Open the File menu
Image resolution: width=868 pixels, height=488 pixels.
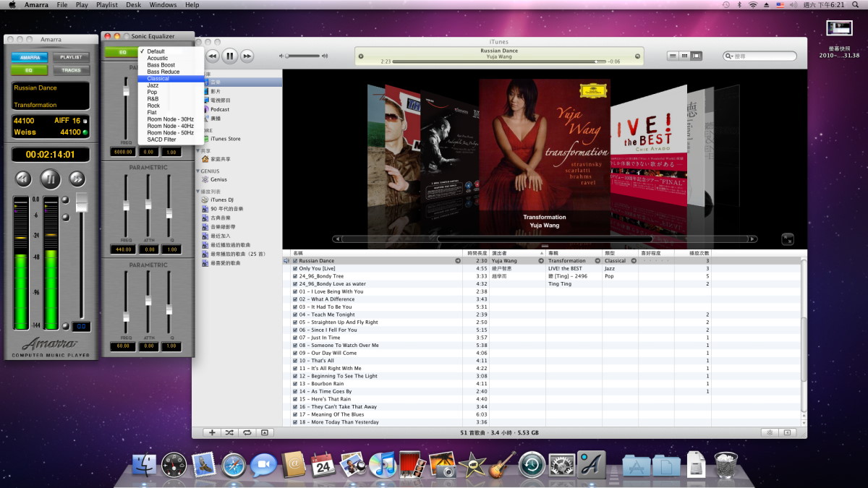pos(62,5)
